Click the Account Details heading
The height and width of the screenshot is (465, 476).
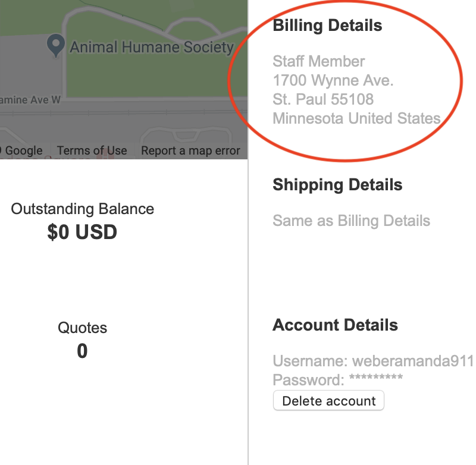[335, 325]
